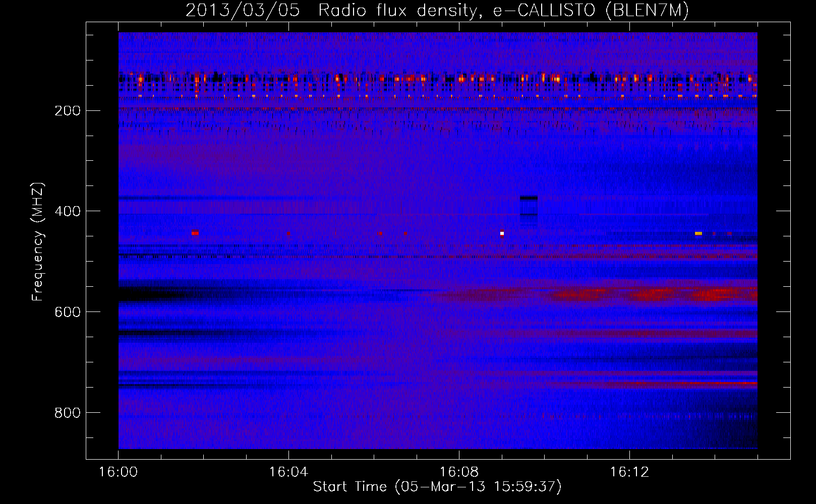Click the bright red spot near 16:01:45, 445 MHz
Image resolution: width=816 pixels, height=504 pixels.
pyautogui.click(x=195, y=233)
